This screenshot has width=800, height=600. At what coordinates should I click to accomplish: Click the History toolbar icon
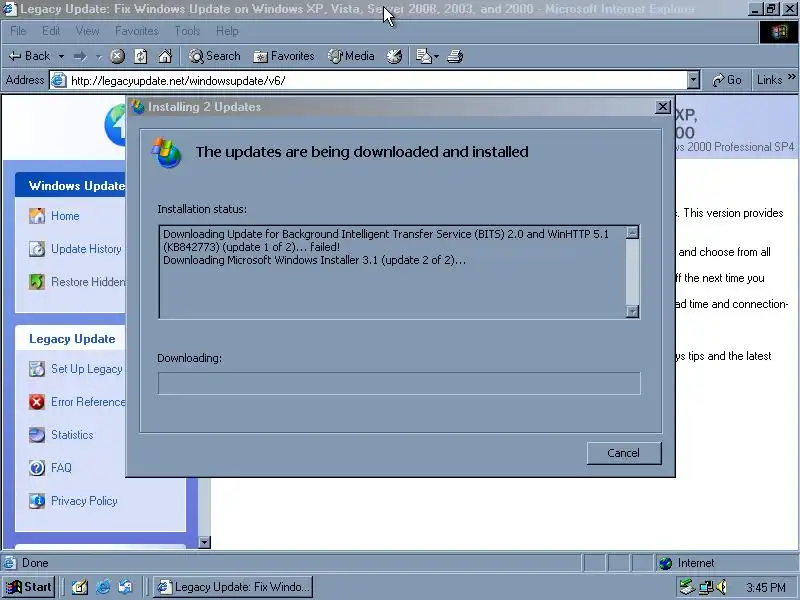(394, 56)
